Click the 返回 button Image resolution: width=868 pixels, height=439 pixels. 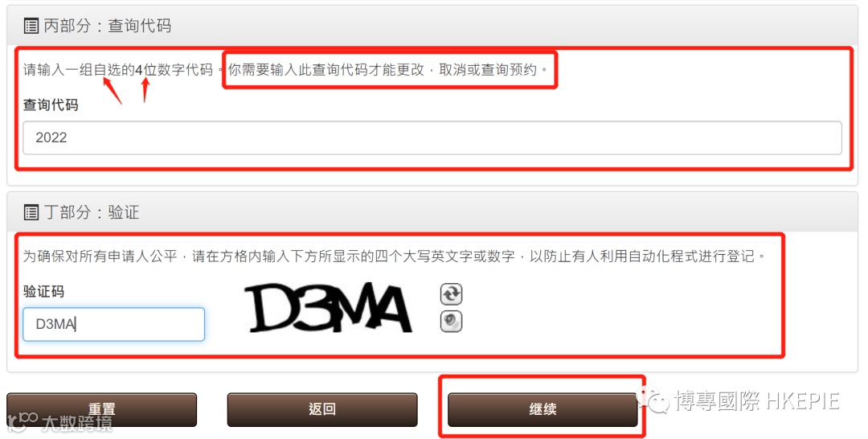(x=322, y=410)
